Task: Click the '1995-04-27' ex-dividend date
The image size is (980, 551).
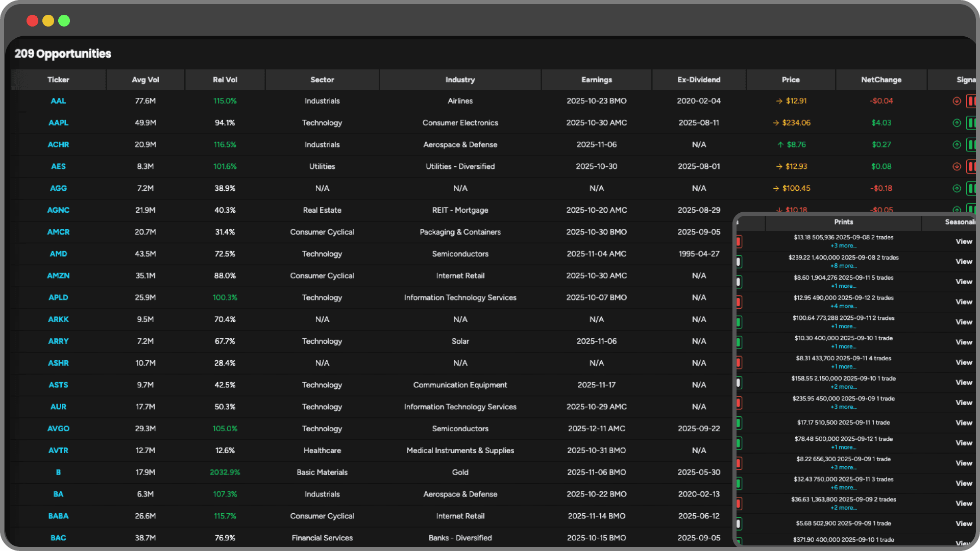Action: 699,254
